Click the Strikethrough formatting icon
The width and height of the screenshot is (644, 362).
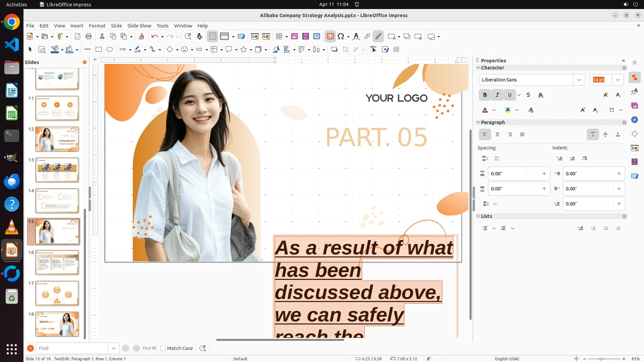point(528,95)
